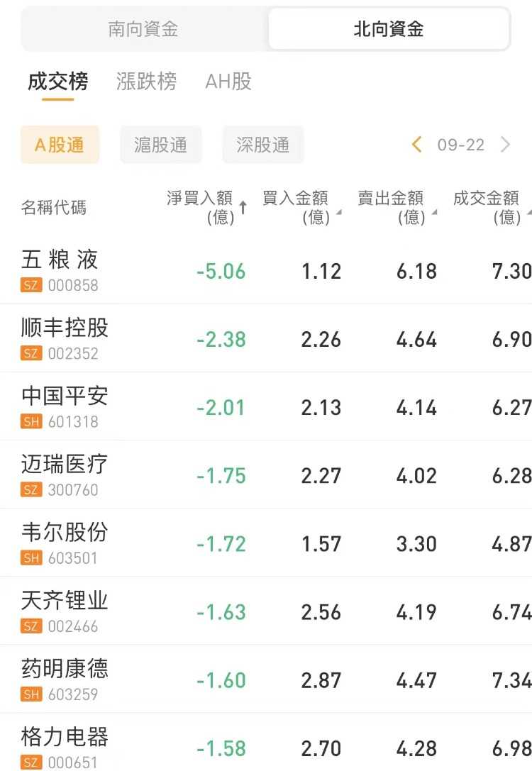532x771 pixels.
Task: Click the 09-22 date label
Action: pyautogui.click(x=461, y=145)
